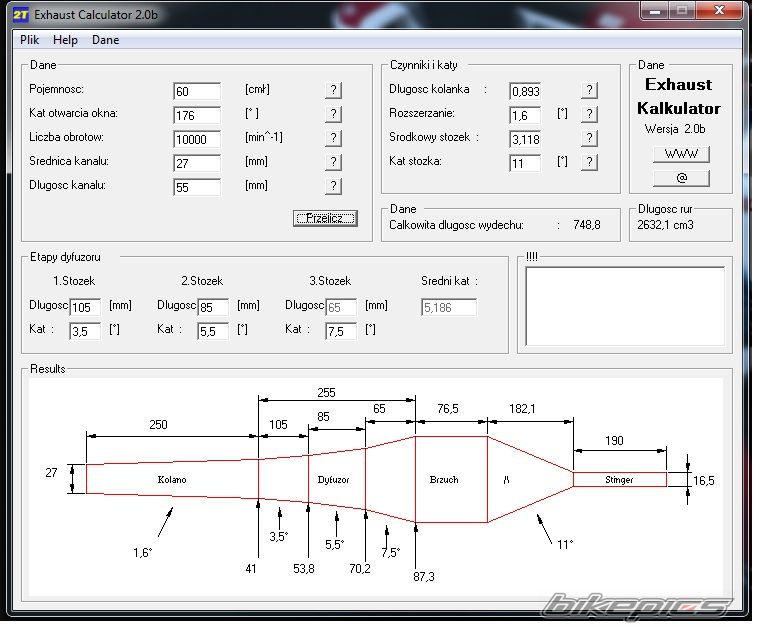Open help for Kat stozka angle
This screenshot has height=630, width=758.
590,162
